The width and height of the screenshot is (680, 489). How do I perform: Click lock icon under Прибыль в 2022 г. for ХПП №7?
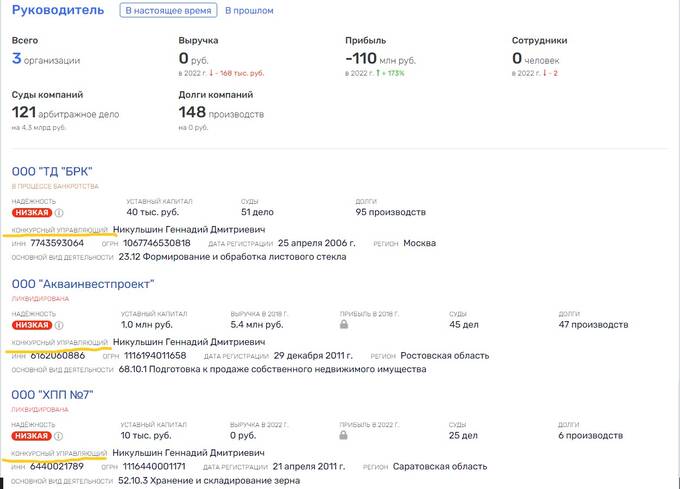344,437
